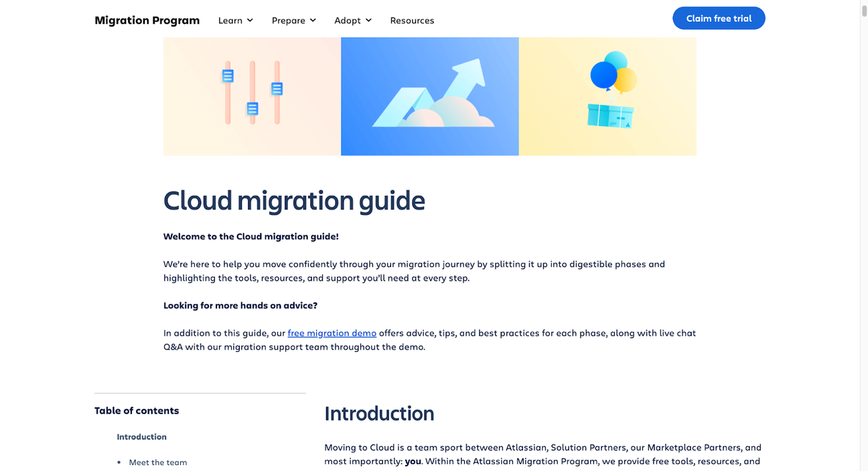Click the Table of contents heading
The height and width of the screenshot is (471, 868).
[137, 410]
